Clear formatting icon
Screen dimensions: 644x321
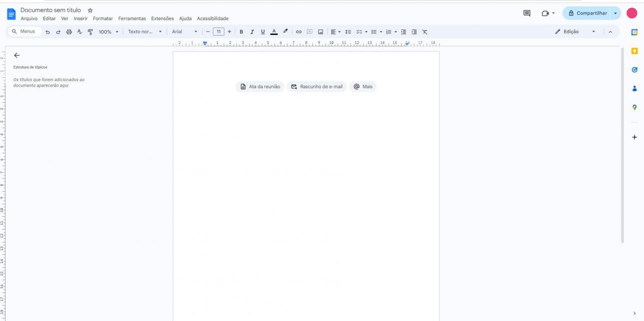coord(425,32)
